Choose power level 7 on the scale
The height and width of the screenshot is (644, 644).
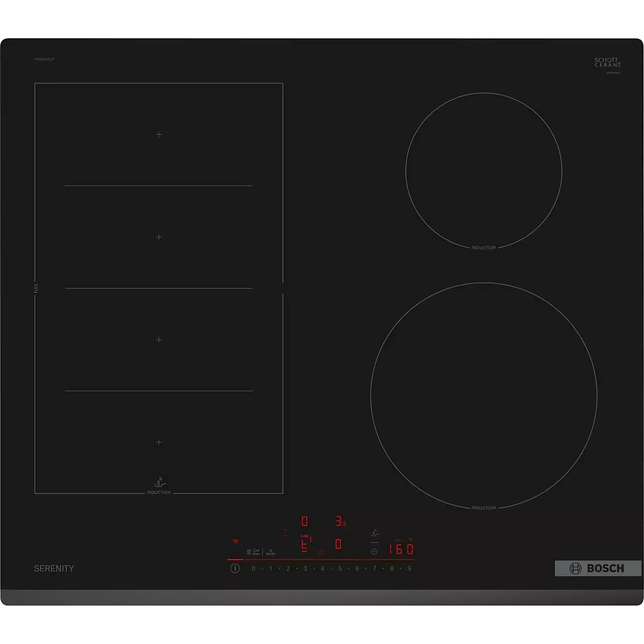(x=375, y=568)
